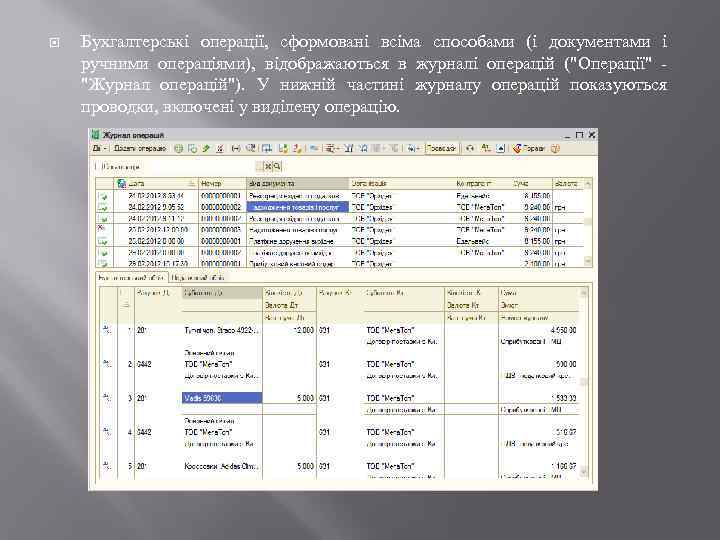720x540 pixels.
Task: Click the orange unpost document icon
Action: (298, 149)
